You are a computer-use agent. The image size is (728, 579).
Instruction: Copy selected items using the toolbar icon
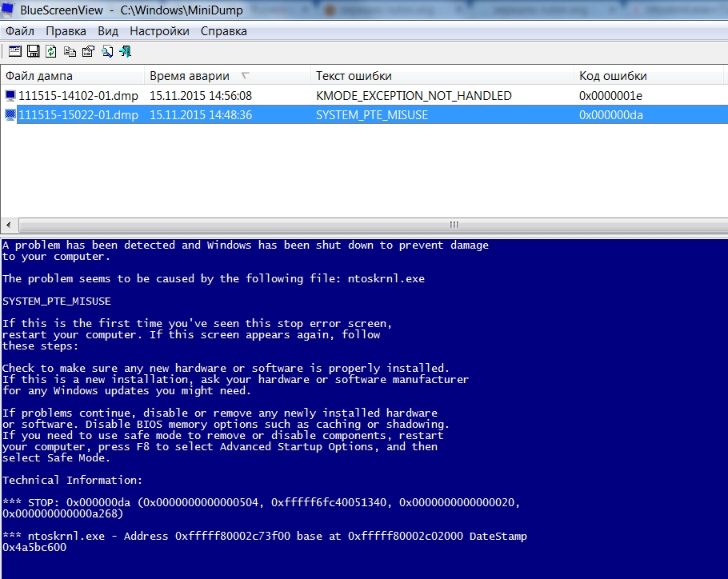[70, 51]
